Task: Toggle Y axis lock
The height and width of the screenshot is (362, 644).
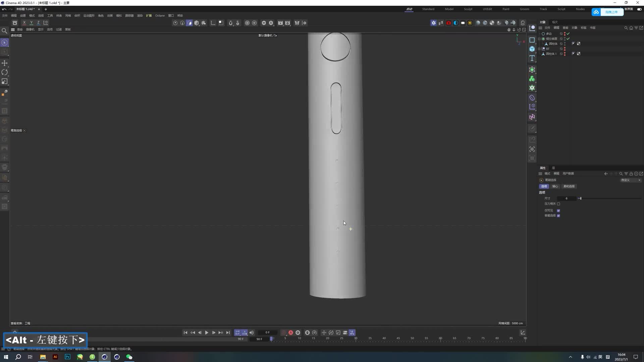Action: [31, 23]
